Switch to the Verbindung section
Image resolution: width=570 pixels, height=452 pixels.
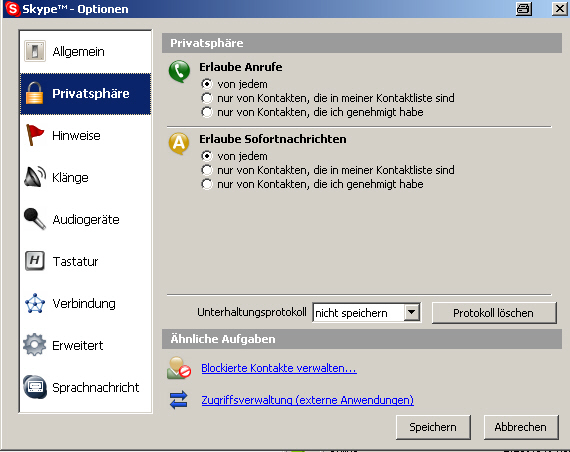(x=85, y=303)
